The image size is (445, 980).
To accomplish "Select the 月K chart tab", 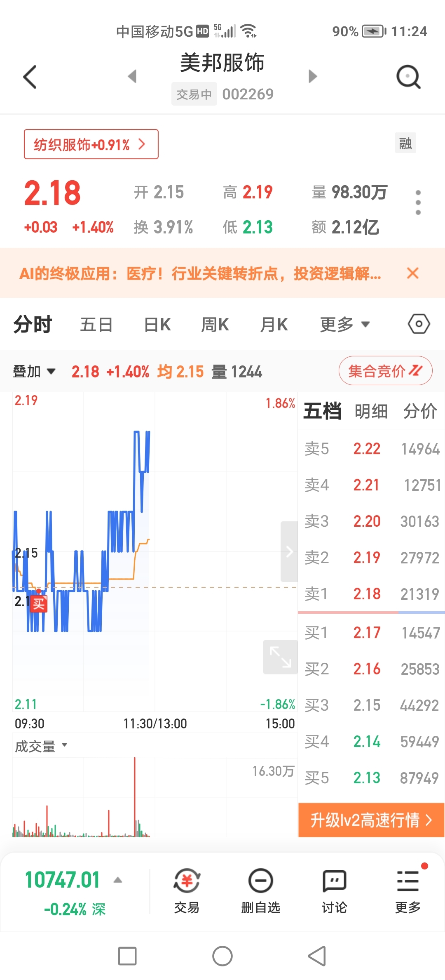I will click(274, 324).
